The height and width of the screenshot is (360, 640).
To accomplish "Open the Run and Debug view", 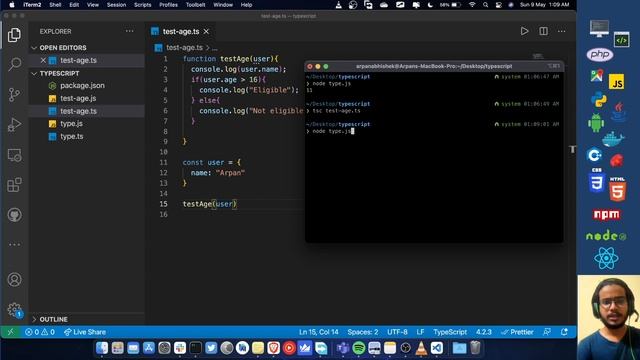I will pyautogui.click(x=14, y=124).
